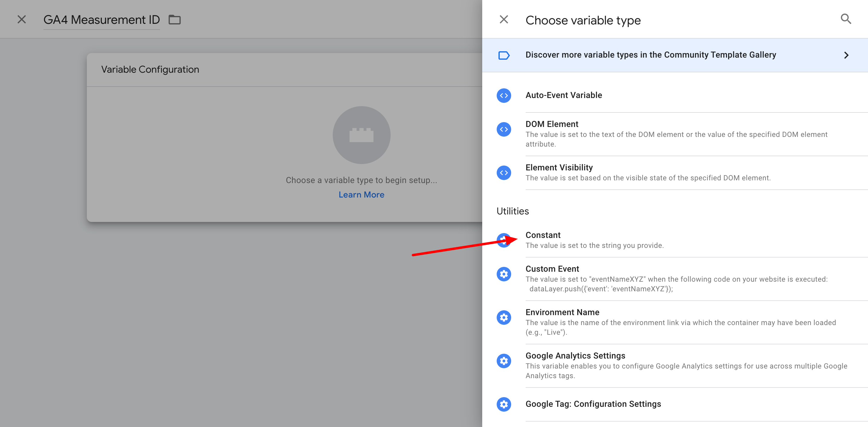This screenshot has height=427, width=868.
Task: Click the Element Visibility code icon
Action: pyautogui.click(x=504, y=173)
